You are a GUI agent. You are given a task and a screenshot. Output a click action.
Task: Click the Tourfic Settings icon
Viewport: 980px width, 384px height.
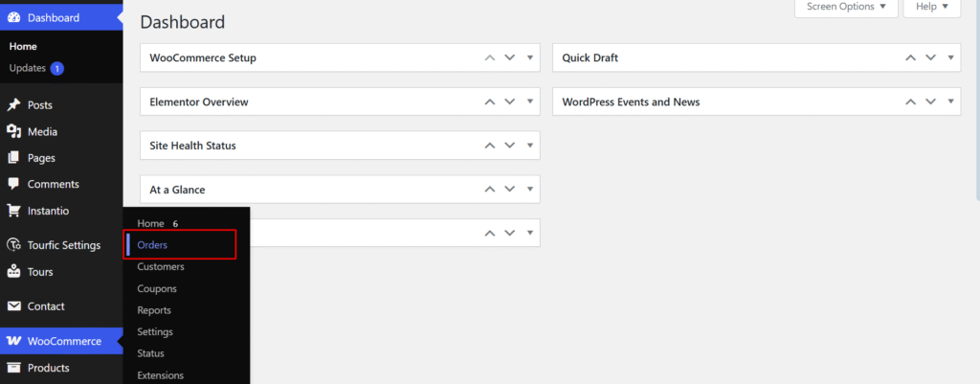click(x=13, y=245)
